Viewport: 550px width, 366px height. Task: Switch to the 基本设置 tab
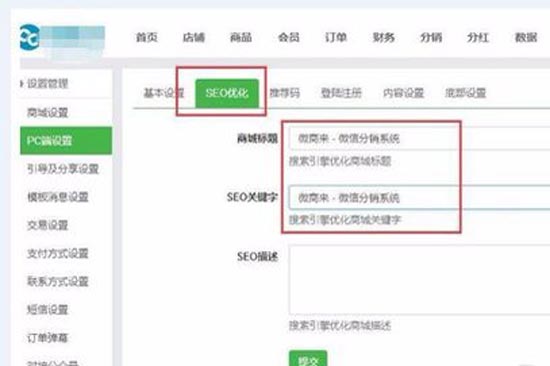pyautogui.click(x=164, y=93)
